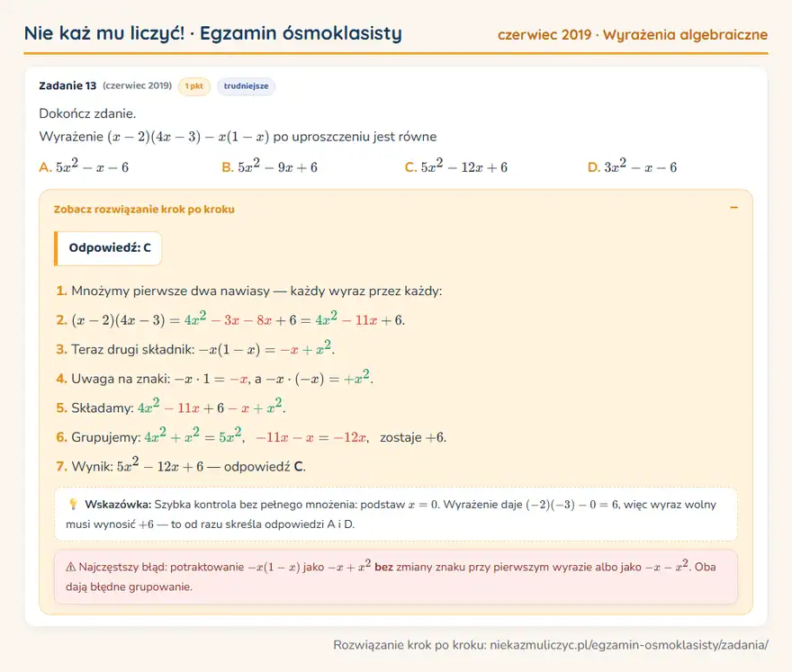The width and height of the screenshot is (792, 672).
Task: Click the '(czerwiec 2019)' date label
Action: click(x=138, y=85)
